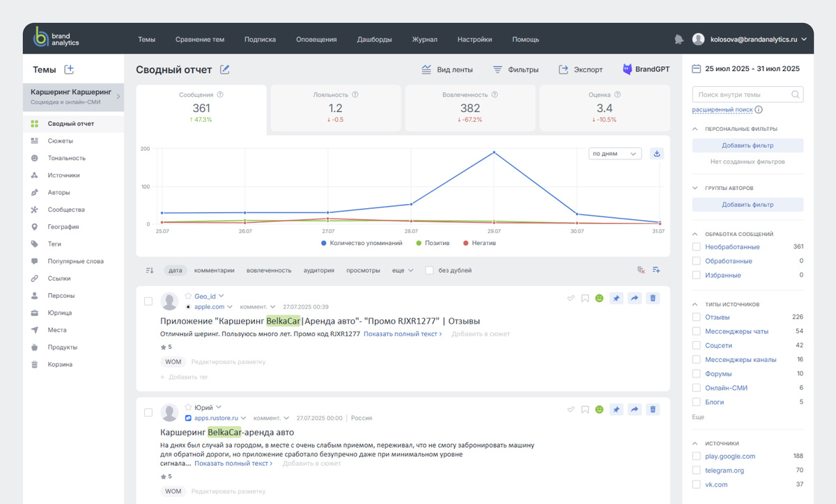Open the Фильтры panel button
The height and width of the screenshot is (504, 836).
click(516, 70)
